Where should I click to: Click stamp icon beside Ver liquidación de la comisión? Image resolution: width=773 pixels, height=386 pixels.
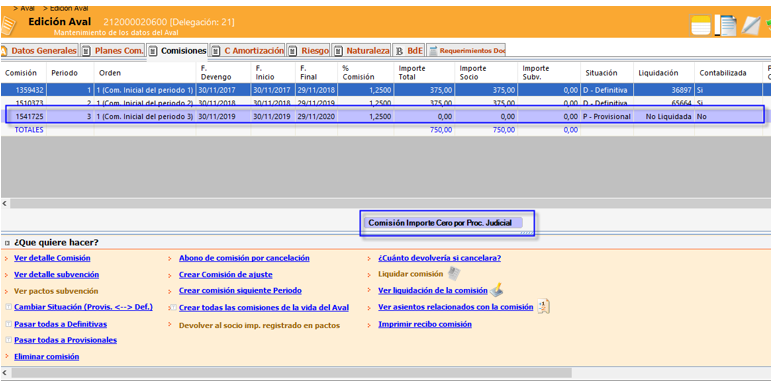click(x=497, y=290)
